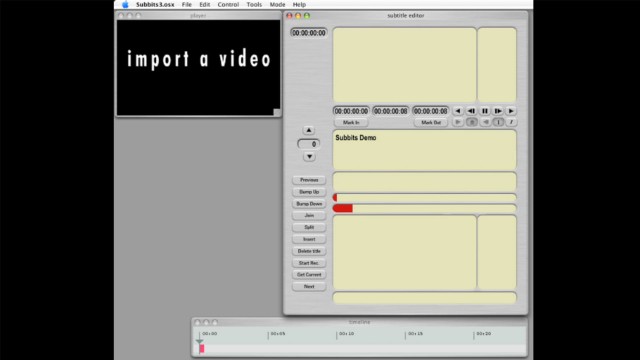Image resolution: width=640 pixels, height=360 pixels.
Task: Toggle the italic formatting button
Action: pos(511,122)
